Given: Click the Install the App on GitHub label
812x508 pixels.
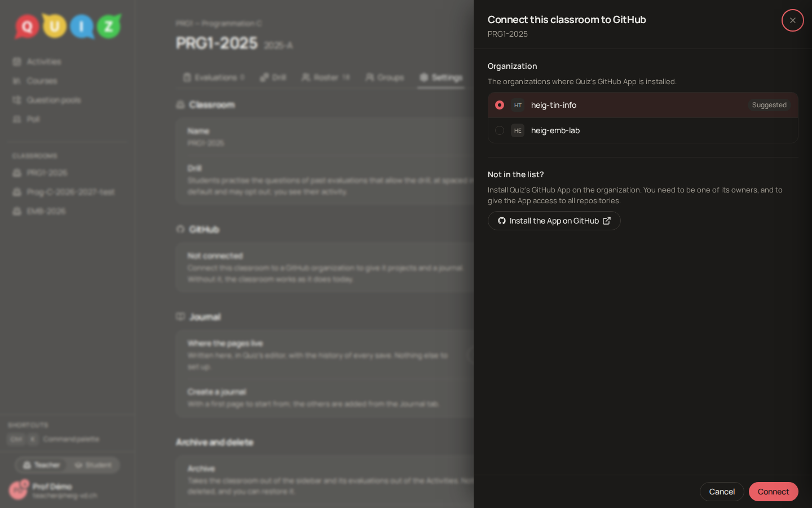Looking at the screenshot, I should (x=554, y=221).
